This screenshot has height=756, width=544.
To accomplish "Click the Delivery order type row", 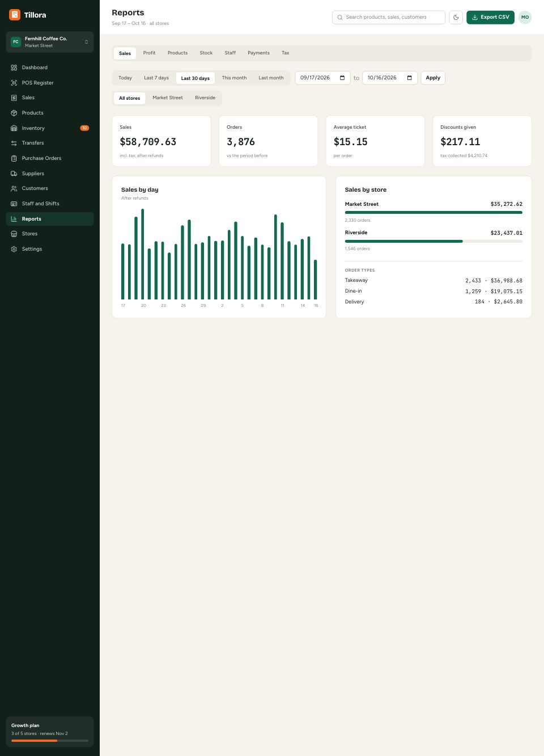I will [433, 302].
